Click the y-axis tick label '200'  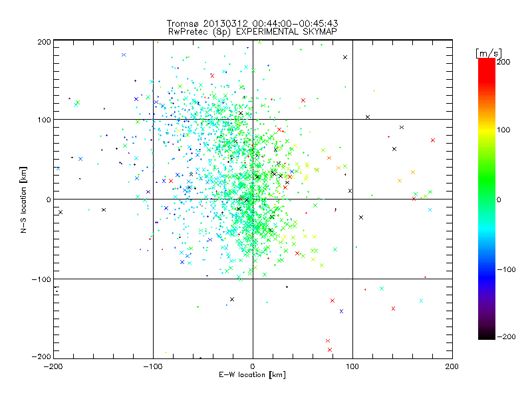click(44, 42)
